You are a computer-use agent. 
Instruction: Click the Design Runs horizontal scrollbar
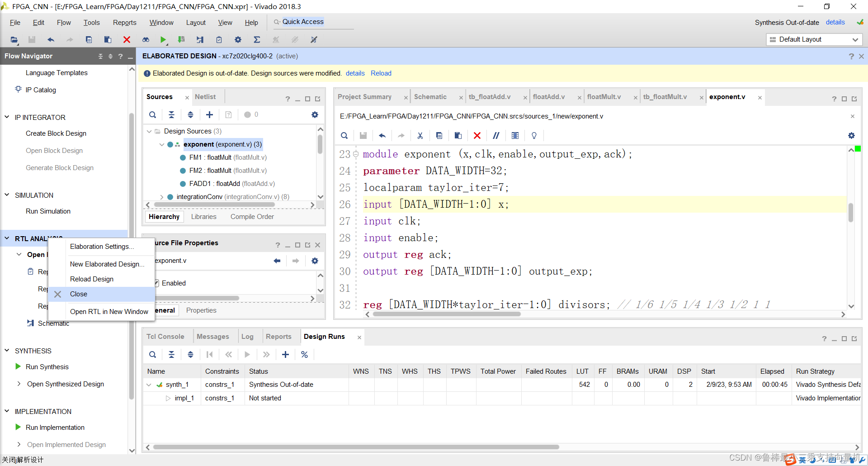(356, 447)
